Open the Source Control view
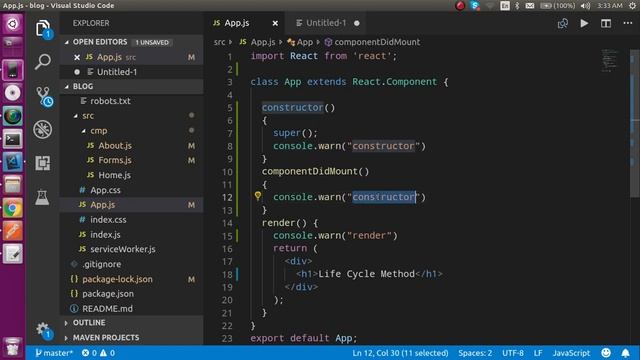 [x=44, y=96]
